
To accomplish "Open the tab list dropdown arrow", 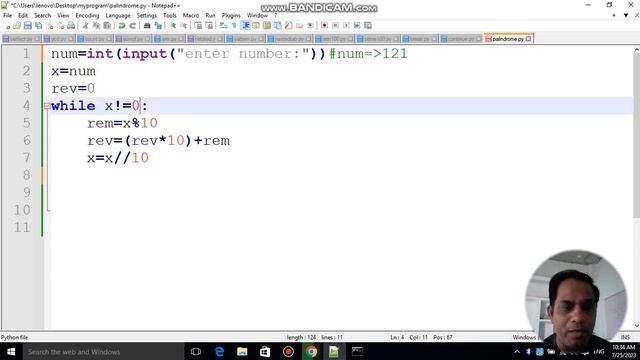I will pos(626,15).
